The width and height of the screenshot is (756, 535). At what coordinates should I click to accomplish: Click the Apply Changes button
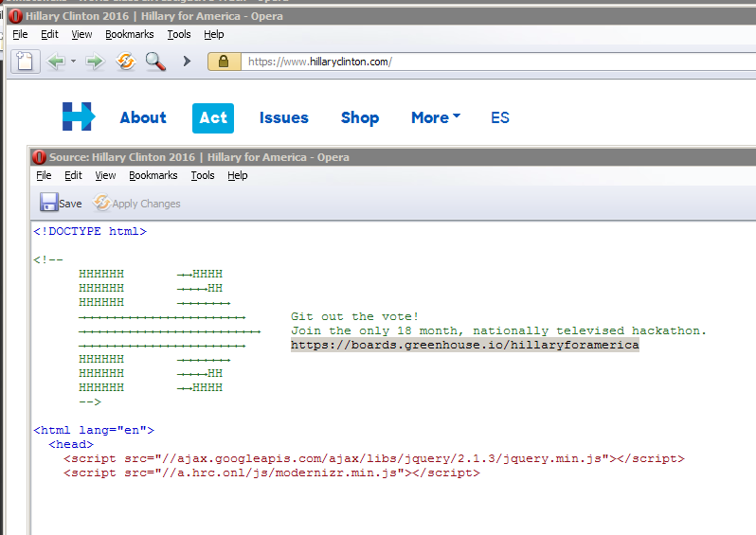pyautogui.click(x=137, y=204)
